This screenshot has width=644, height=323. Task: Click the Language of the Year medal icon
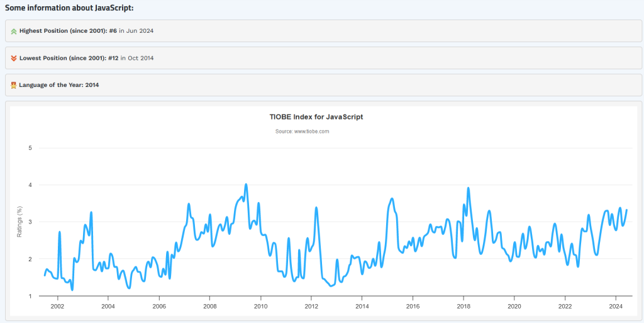point(14,86)
